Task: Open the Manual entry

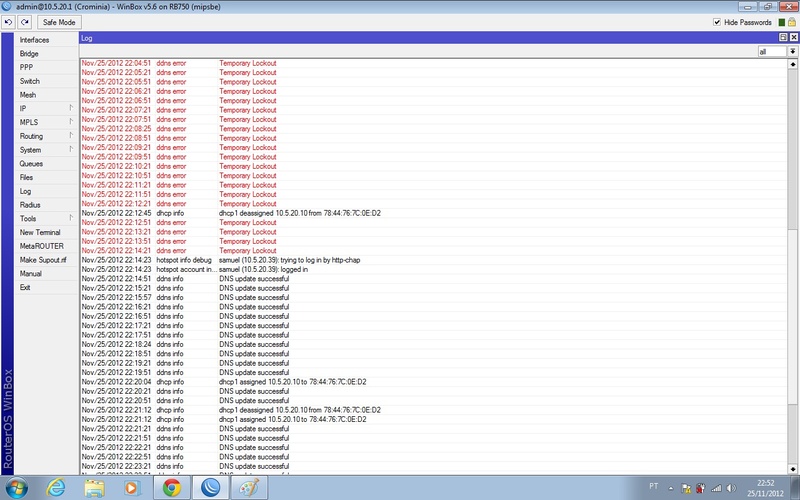Action: (46, 273)
